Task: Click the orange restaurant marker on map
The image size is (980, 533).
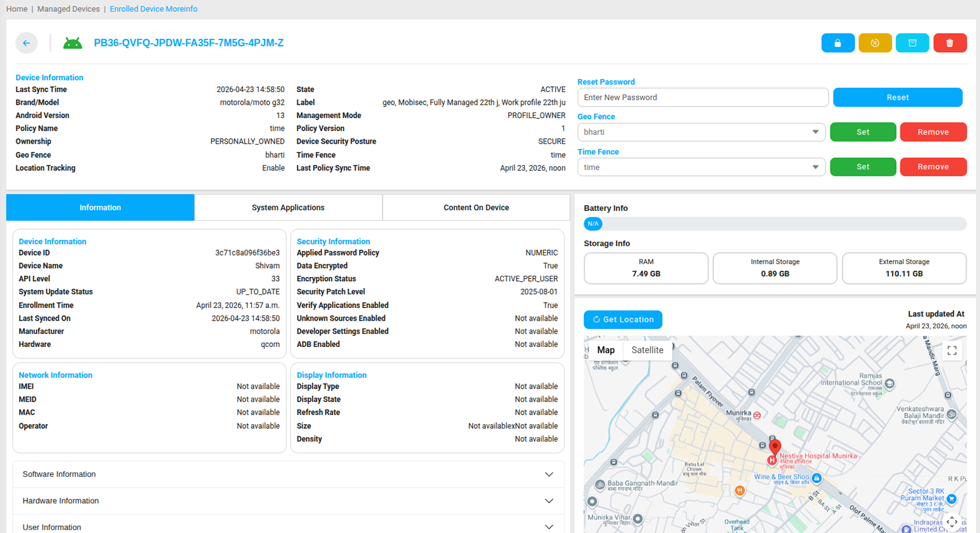Action: [x=740, y=491]
